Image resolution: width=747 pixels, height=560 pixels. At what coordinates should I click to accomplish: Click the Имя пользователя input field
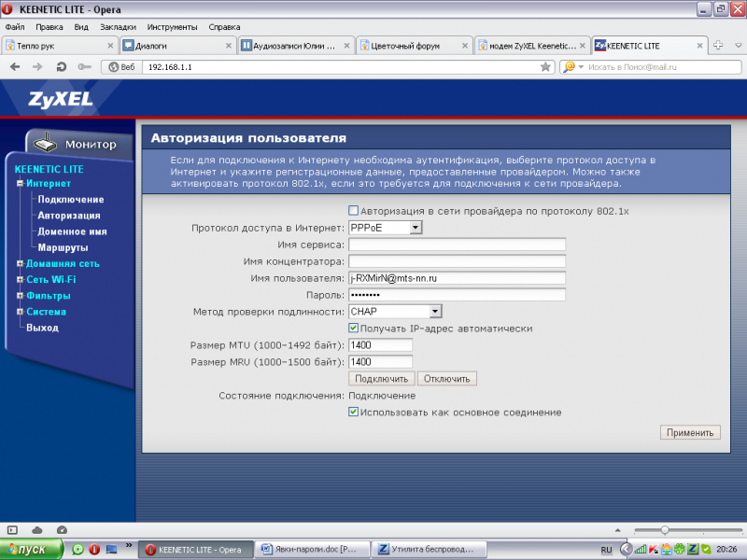click(x=457, y=278)
